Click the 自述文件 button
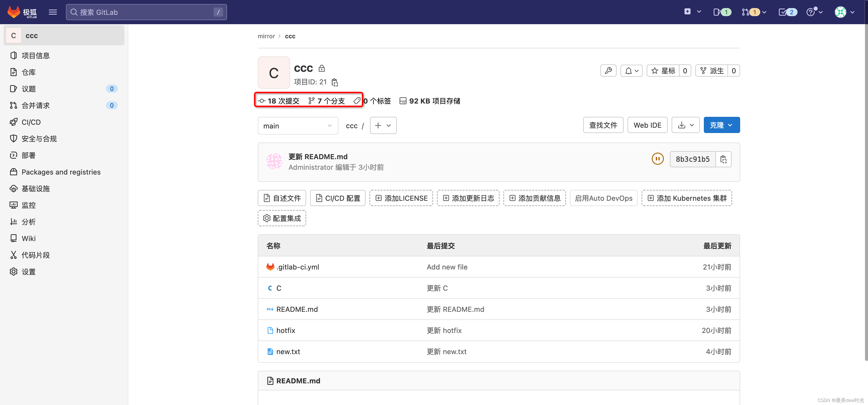This screenshot has height=405, width=868. (282, 198)
